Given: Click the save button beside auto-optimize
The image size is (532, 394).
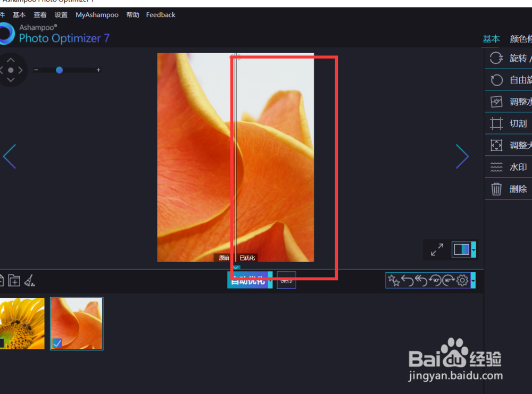Looking at the screenshot, I should click(x=286, y=280).
